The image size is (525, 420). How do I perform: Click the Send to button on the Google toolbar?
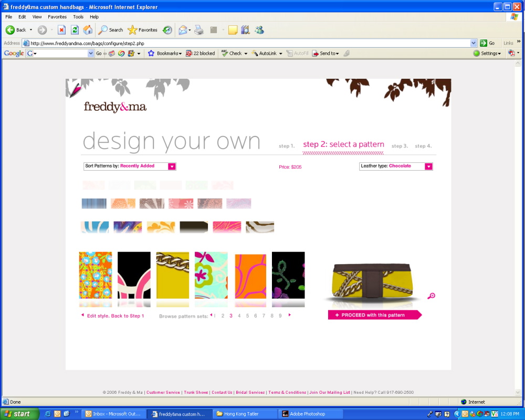click(325, 53)
